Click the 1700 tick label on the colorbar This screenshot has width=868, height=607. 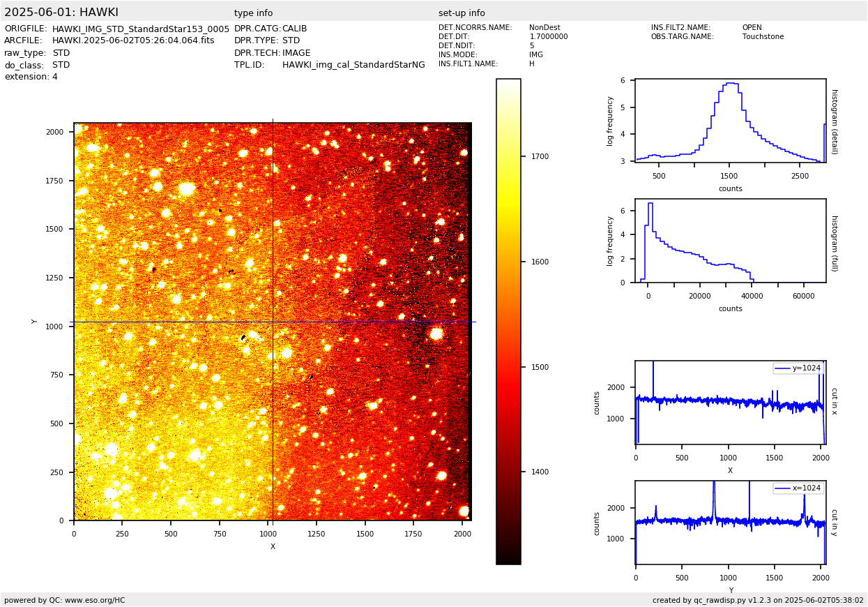pyautogui.click(x=540, y=157)
